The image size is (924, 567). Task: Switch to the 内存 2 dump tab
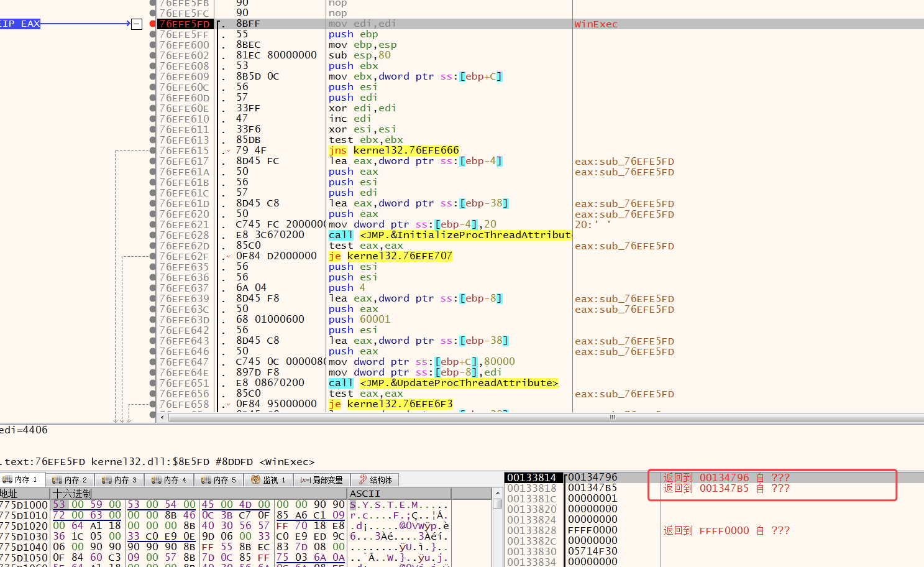coord(70,480)
